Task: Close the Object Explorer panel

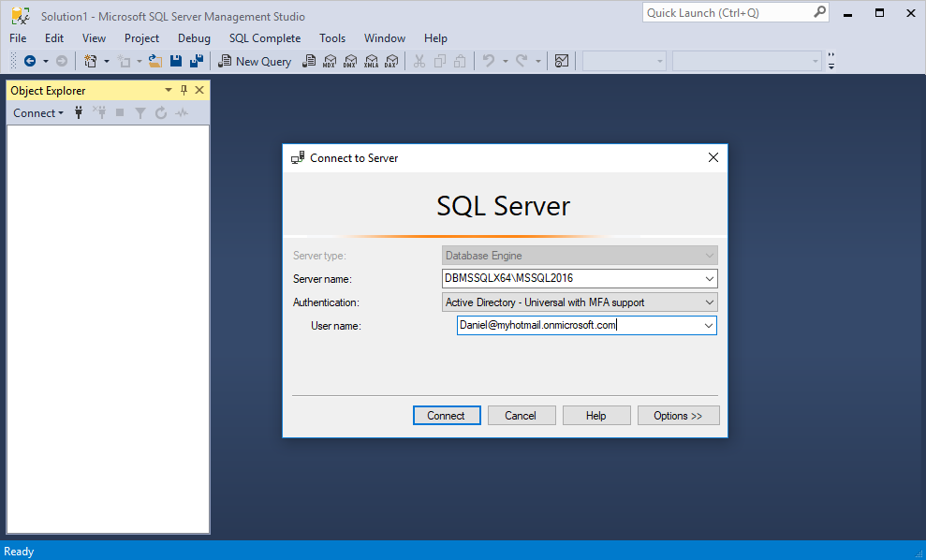Action: click(x=199, y=91)
